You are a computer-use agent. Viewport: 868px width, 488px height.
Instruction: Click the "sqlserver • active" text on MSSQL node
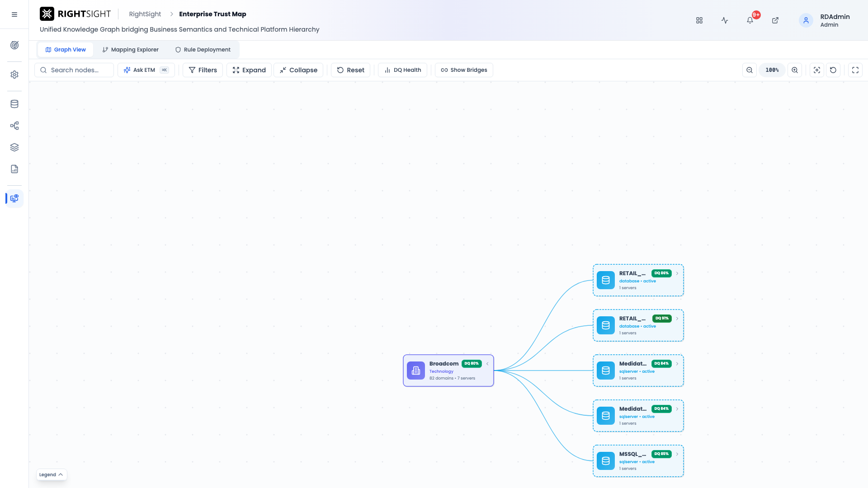coord(637,462)
